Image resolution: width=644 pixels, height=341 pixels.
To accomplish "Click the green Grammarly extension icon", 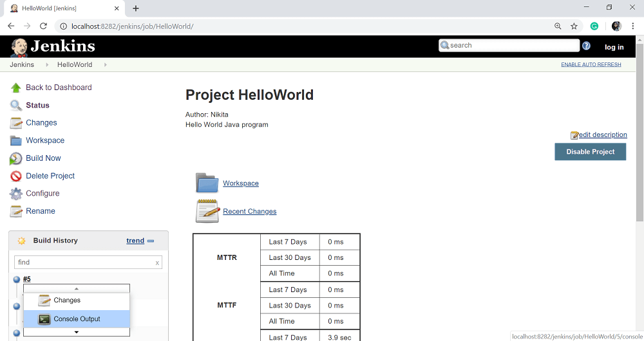I will pos(594,26).
